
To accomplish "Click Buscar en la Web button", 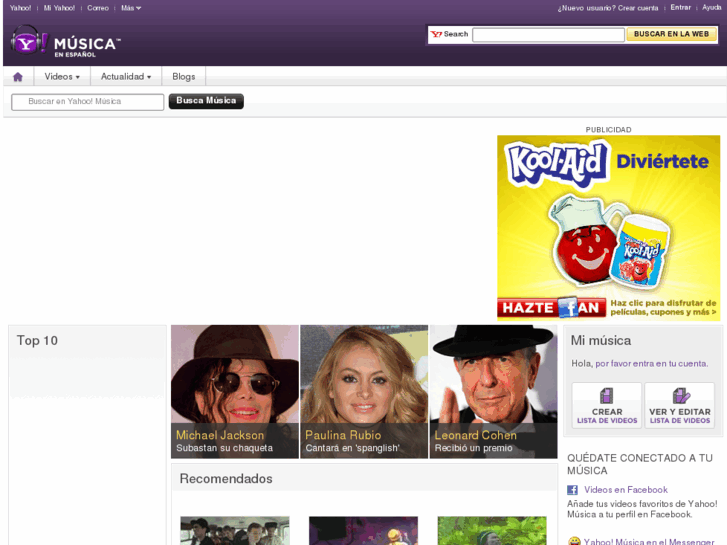I will pos(671,34).
